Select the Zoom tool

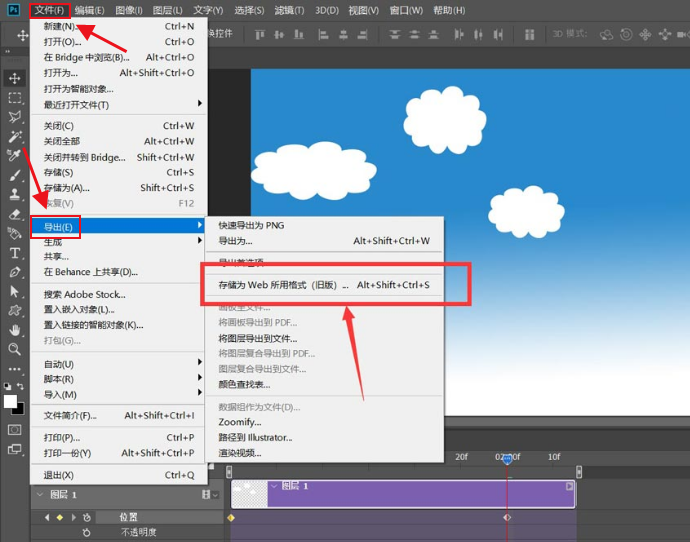coord(15,349)
